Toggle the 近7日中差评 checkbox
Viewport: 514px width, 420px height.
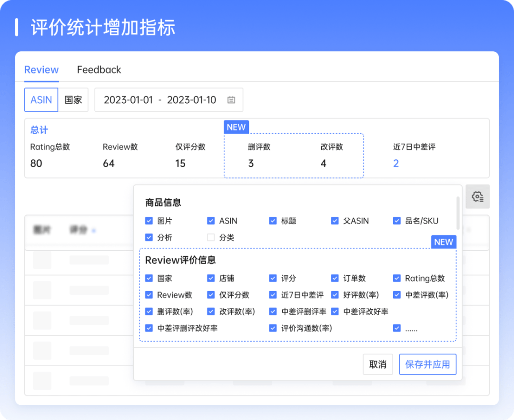273,295
